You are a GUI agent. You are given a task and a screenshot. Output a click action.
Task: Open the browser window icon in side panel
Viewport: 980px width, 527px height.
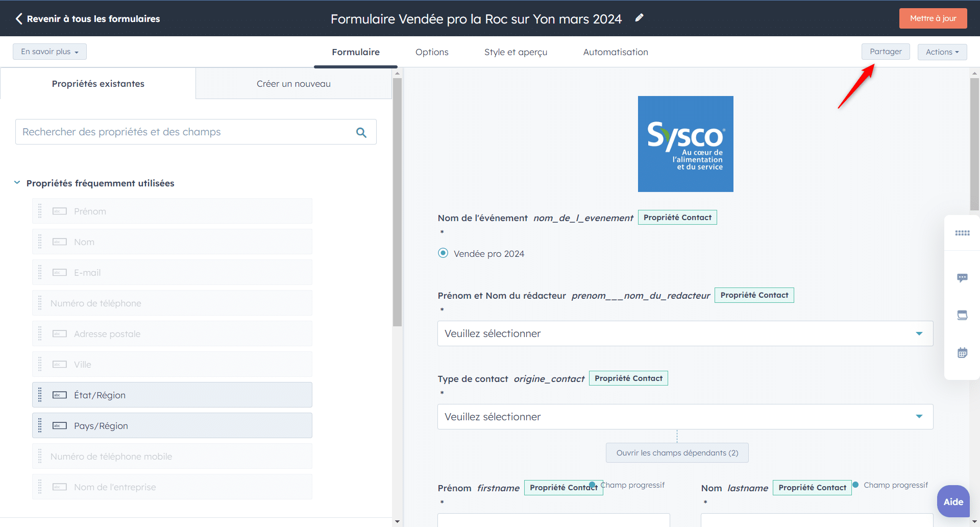pyautogui.click(x=962, y=315)
